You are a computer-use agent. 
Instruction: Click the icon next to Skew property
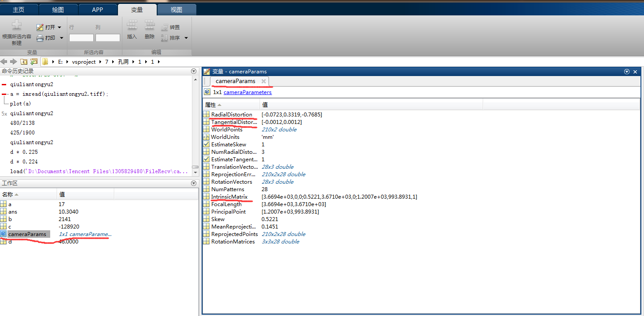(206, 219)
